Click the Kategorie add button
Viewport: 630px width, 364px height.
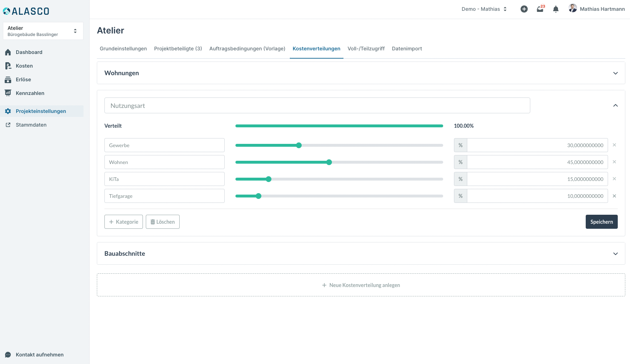123,222
